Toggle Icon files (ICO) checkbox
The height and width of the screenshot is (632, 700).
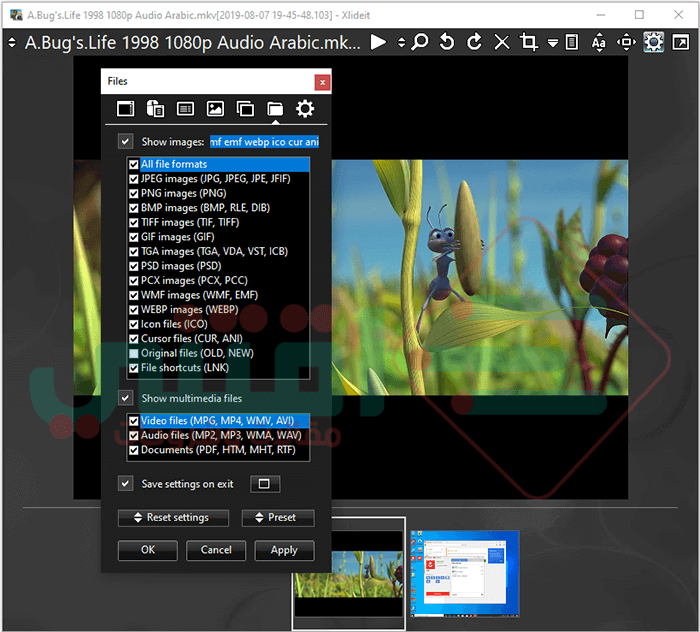(133, 324)
